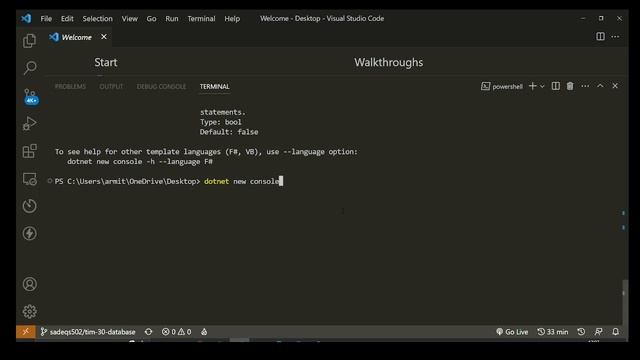Select the powershell terminal label
The width and height of the screenshot is (640, 360).
[502, 87]
